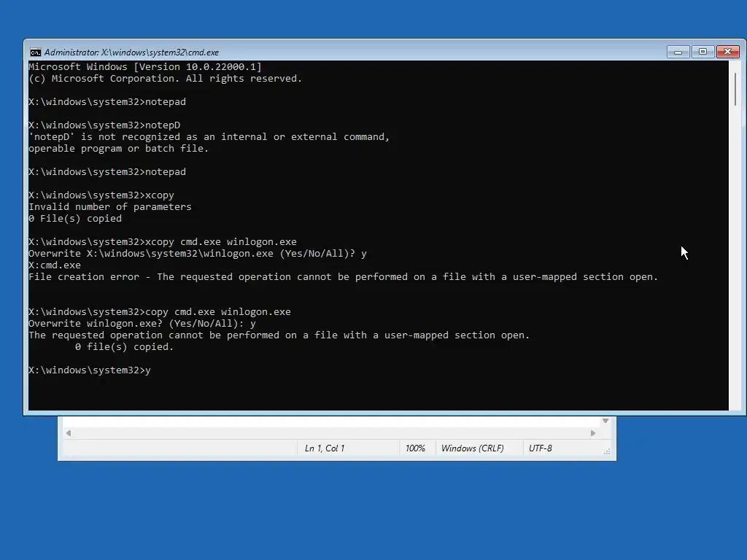
Task: Click the '100%' zoom status entry
Action: [x=415, y=448]
